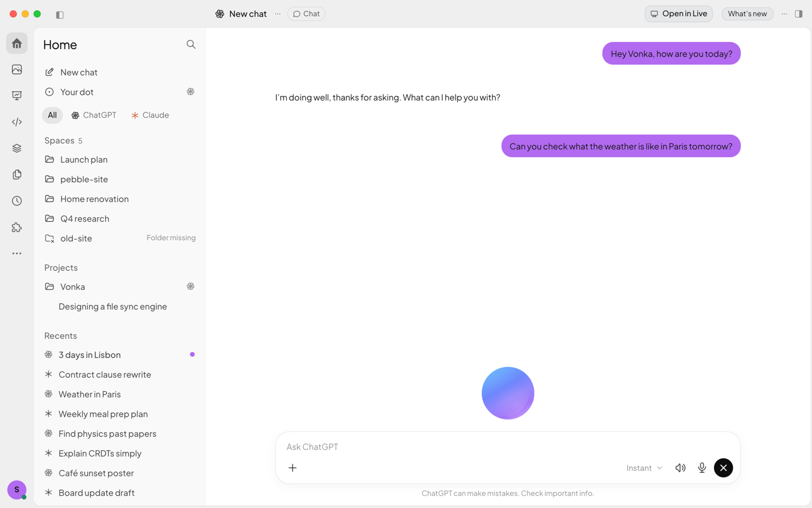Viewport: 812px width, 508px height.
Task: Click the plus attach icon in composer
Action: click(293, 468)
